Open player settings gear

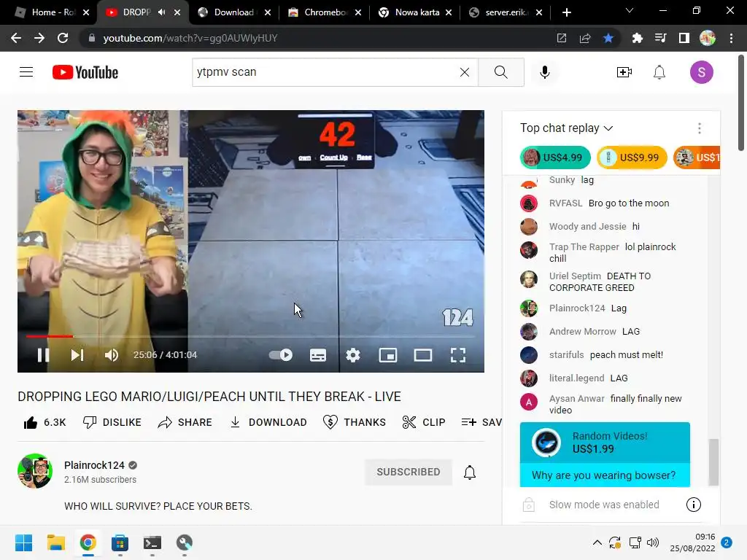pos(353,355)
